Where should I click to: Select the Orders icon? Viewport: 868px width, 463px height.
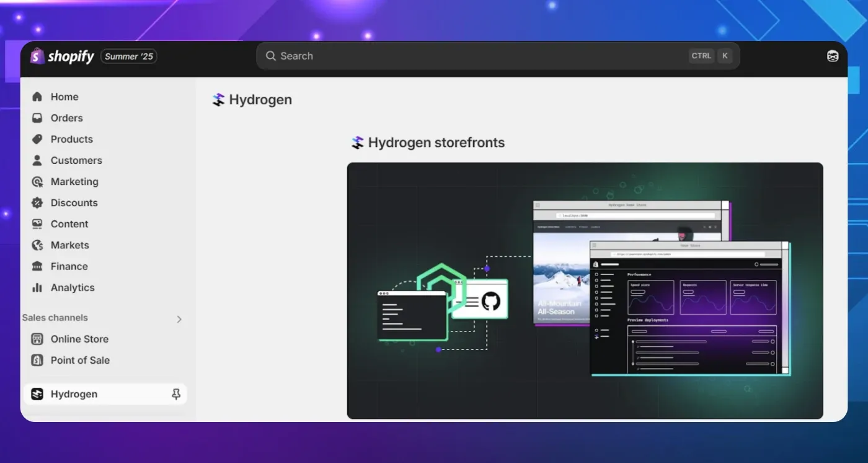click(38, 118)
